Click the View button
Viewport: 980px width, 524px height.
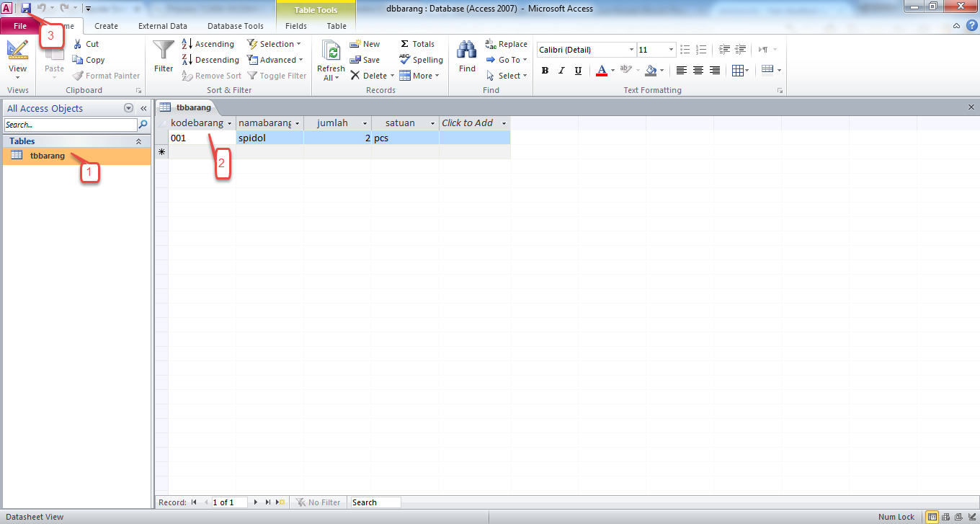pos(17,60)
